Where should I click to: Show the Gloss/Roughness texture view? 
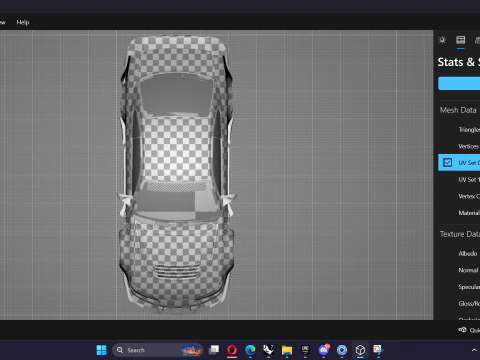tap(459, 304)
